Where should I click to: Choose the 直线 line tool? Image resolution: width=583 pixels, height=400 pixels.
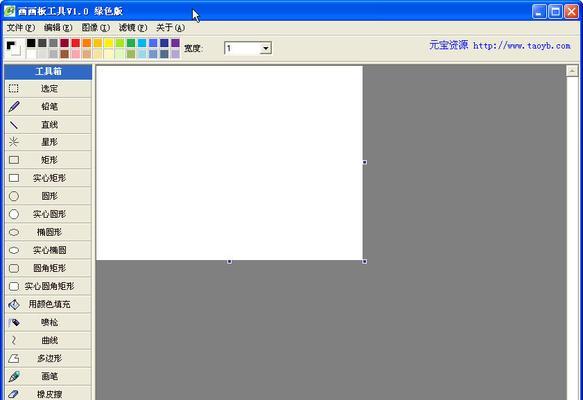click(x=48, y=125)
